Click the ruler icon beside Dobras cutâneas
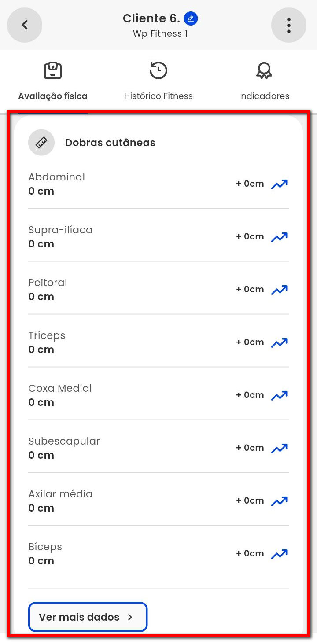This screenshot has height=644, width=317. (x=41, y=143)
